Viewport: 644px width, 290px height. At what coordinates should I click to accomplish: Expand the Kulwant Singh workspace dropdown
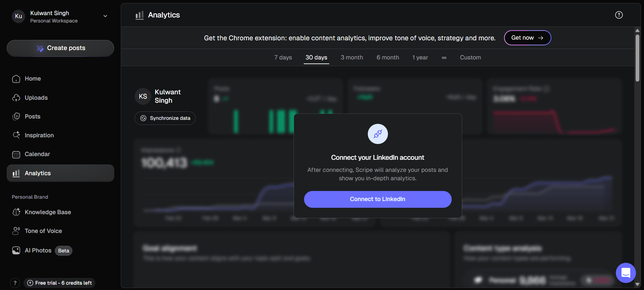coord(105,16)
